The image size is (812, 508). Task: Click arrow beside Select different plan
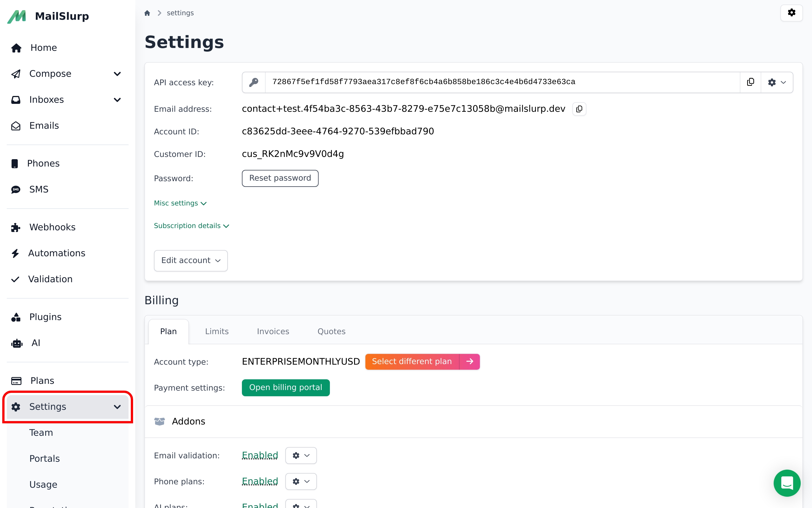coord(469,362)
